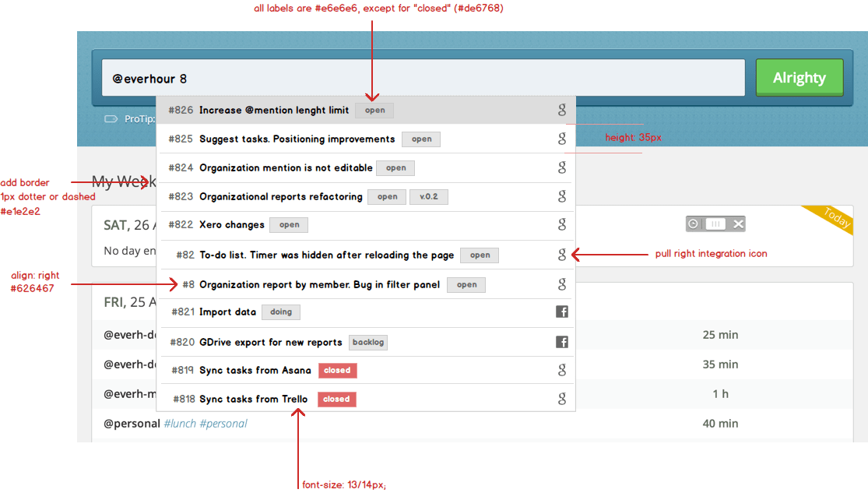Click the green Alrighty button
This screenshot has height=493, width=868.
pos(799,78)
